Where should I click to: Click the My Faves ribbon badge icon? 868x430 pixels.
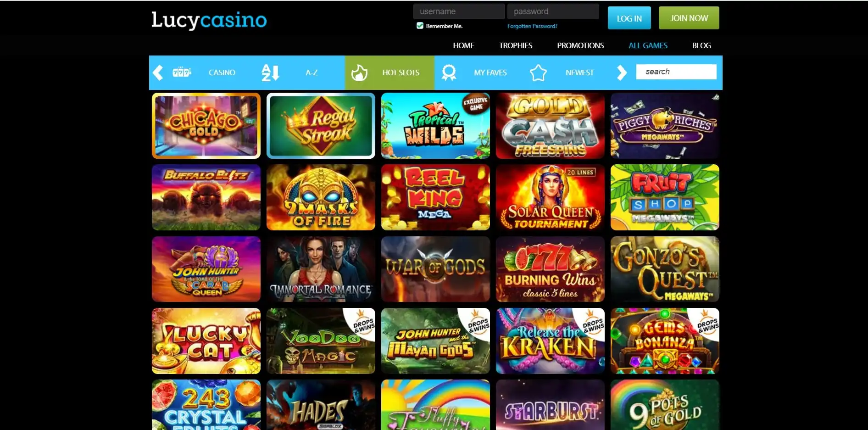pyautogui.click(x=449, y=73)
